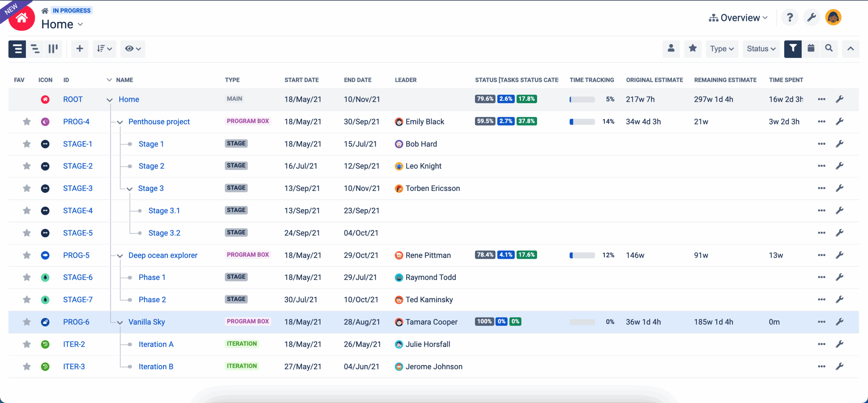
Task: Open the calendar view icon
Action: [811, 49]
